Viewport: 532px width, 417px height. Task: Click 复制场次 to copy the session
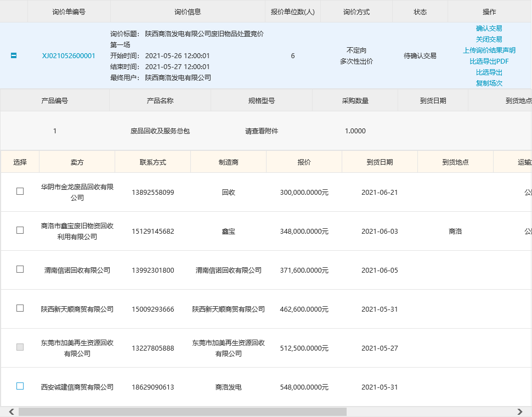coord(489,83)
